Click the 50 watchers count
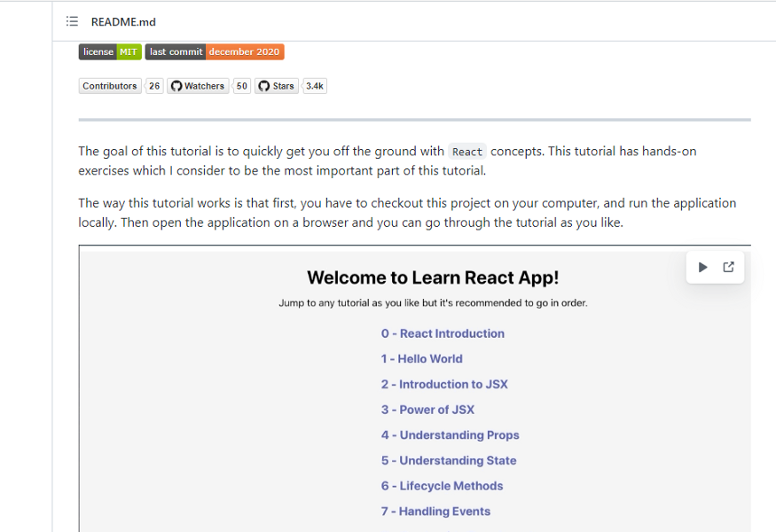Viewport: 776px width, 532px height. click(242, 86)
